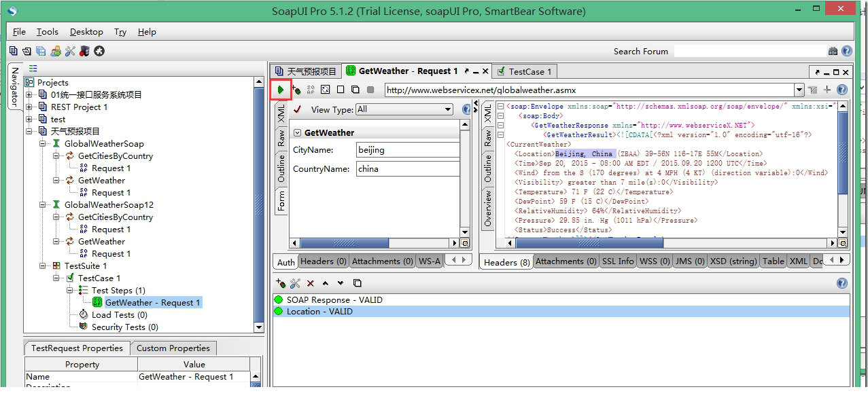Add an assertion with the plus icon in the assertions toolbar

point(281,283)
